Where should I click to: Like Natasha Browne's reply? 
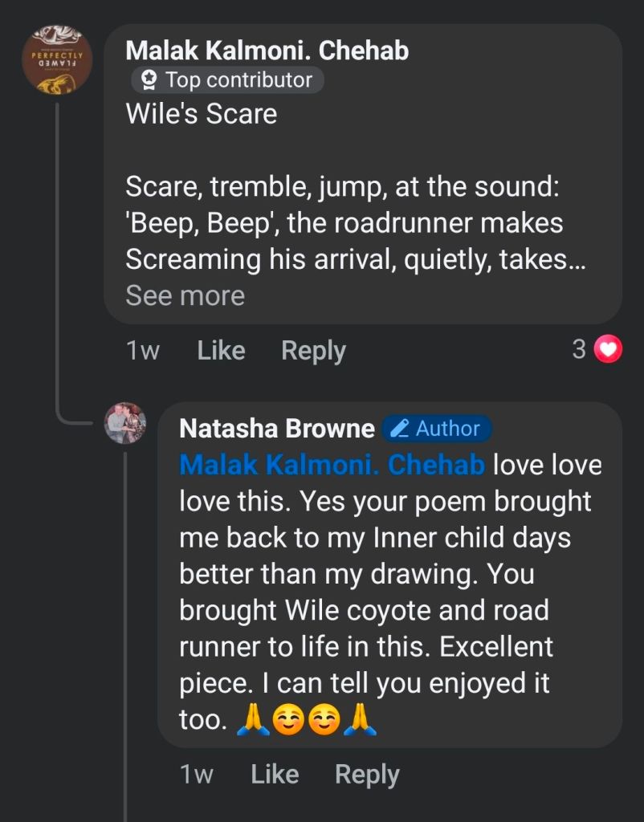click(x=275, y=775)
